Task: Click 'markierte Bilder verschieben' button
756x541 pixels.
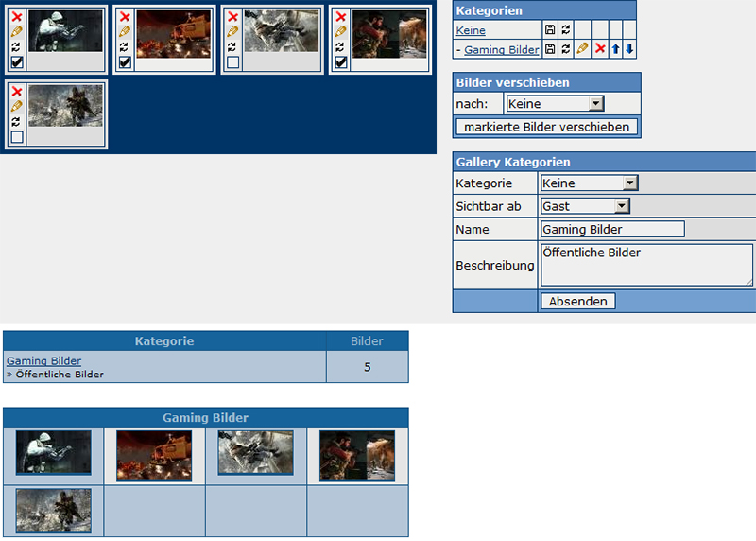Action: pos(547,127)
